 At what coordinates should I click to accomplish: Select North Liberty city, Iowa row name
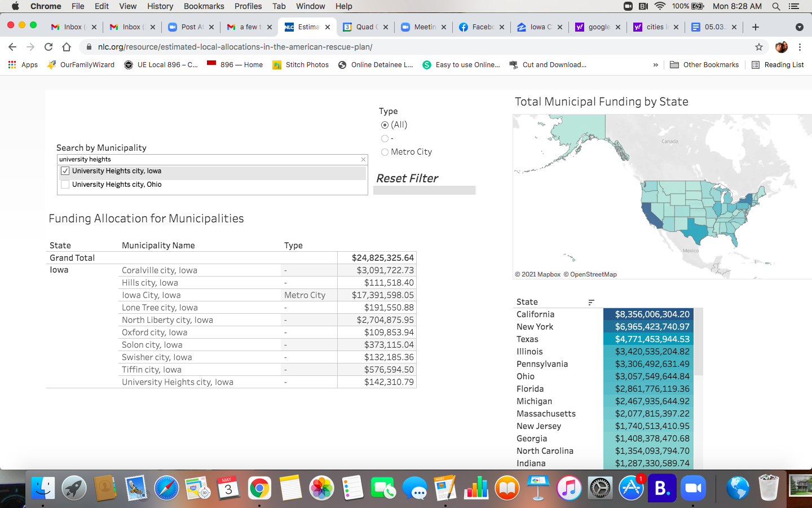pos(167,320)
